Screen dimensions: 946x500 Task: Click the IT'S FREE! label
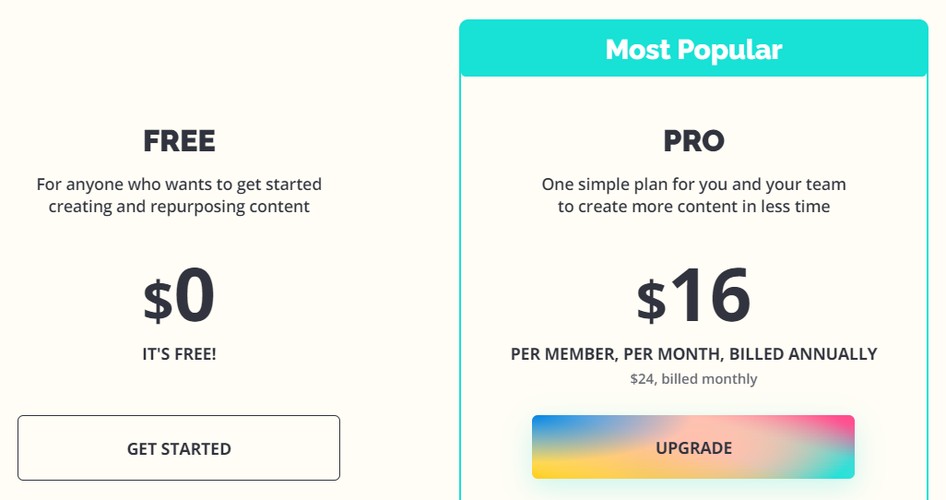(x=179, y=354)
